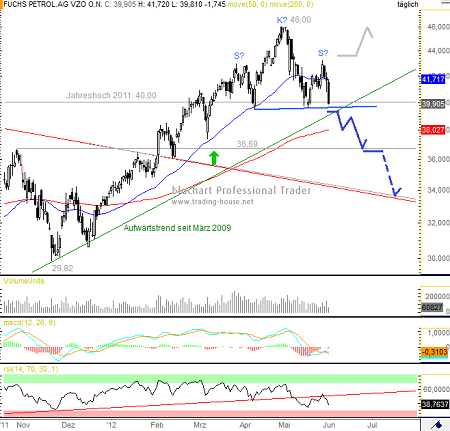Click the orange marker beside the FUCHS title

coord(1,4)
